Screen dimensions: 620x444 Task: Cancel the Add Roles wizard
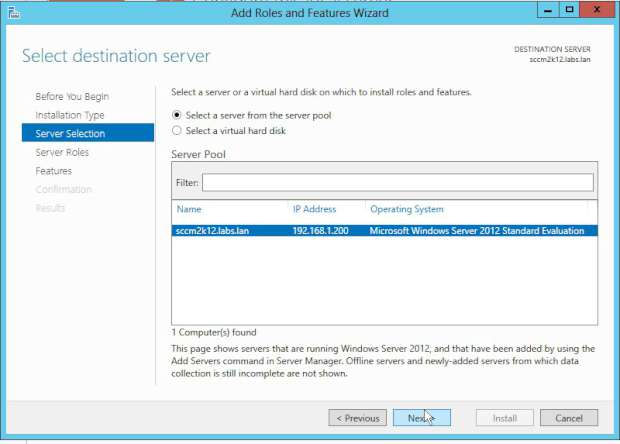click(x=568, y=418)
